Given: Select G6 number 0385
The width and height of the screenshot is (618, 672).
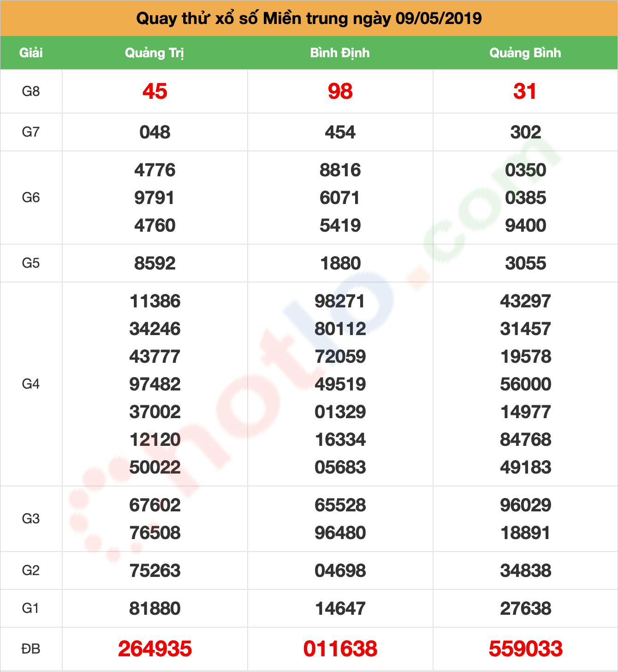Looking at the screenshot, I should (526, 198).
